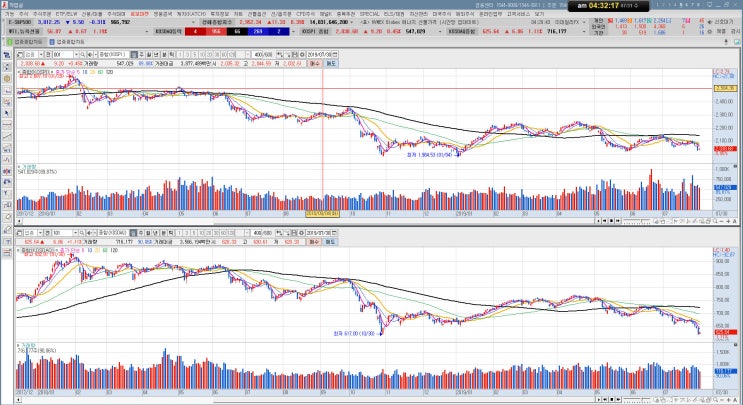Set the lower KOSDAQ chart to minute (분) period
This screenshot has height=405, width=743.
162,233
